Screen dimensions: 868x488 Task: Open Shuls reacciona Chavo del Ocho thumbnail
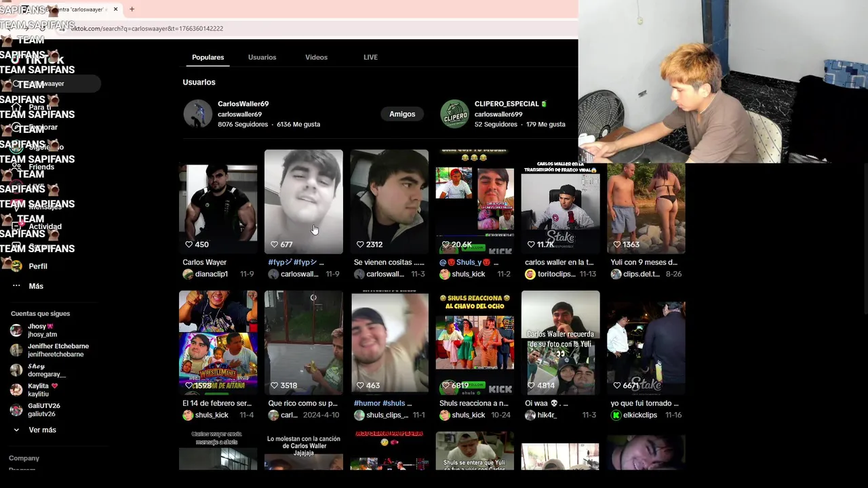(475, 342)
